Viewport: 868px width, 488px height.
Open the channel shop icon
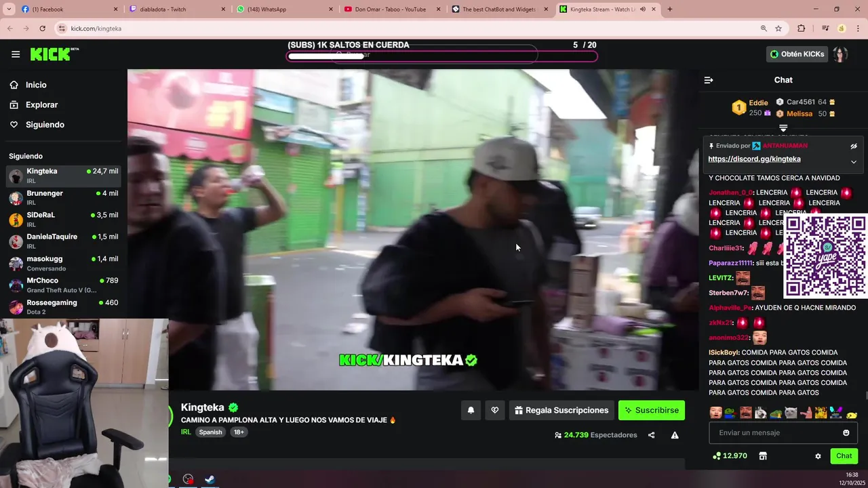(x=763, y=456)
